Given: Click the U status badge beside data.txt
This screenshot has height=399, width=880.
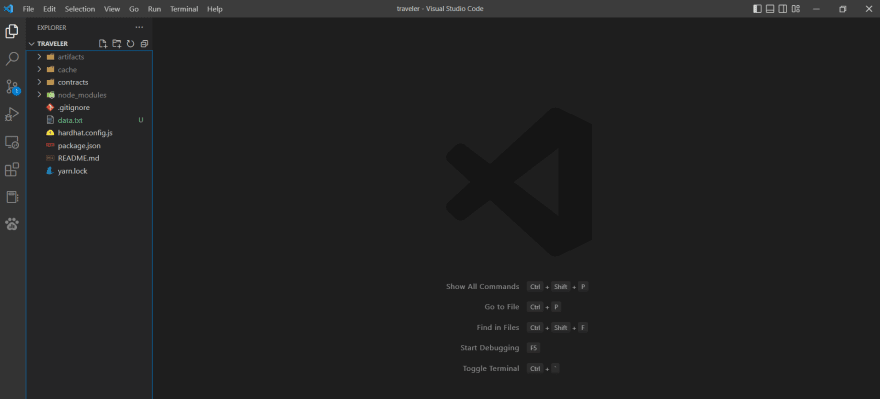Looking at the screenshot, I should tap(141, 120).
